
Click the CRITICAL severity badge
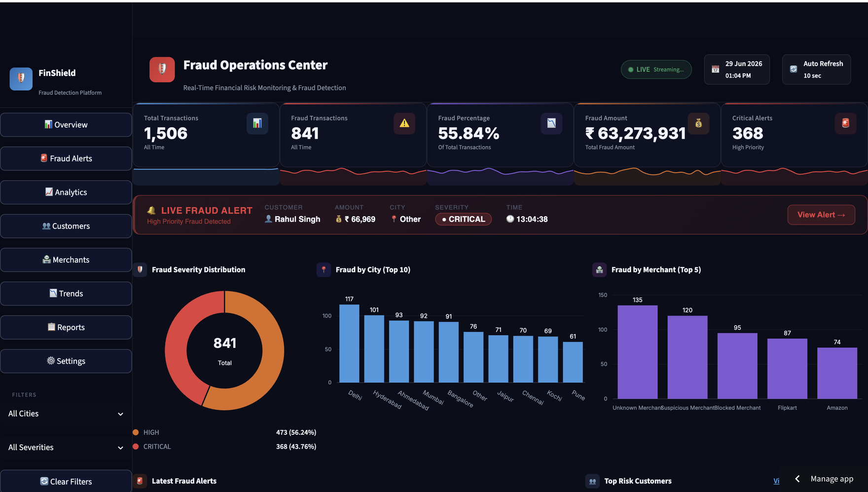(x=463, y=219)
